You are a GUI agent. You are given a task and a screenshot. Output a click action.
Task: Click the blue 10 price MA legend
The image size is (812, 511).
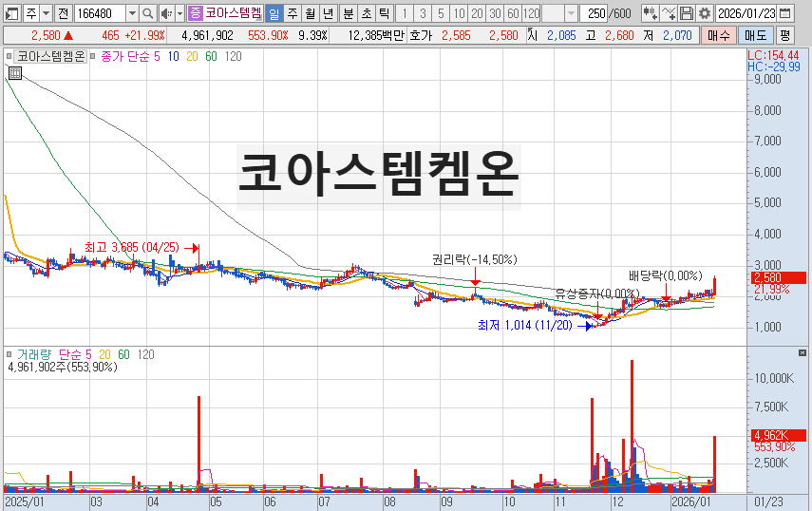click(173, 56)
